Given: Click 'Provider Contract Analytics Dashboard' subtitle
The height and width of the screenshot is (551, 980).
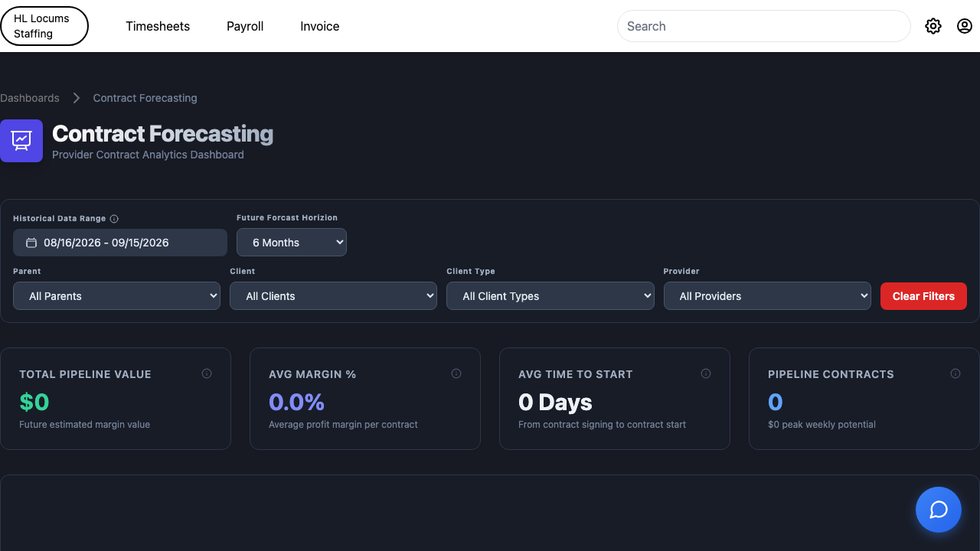Looking at the screenshot, I should coord(148,155).
